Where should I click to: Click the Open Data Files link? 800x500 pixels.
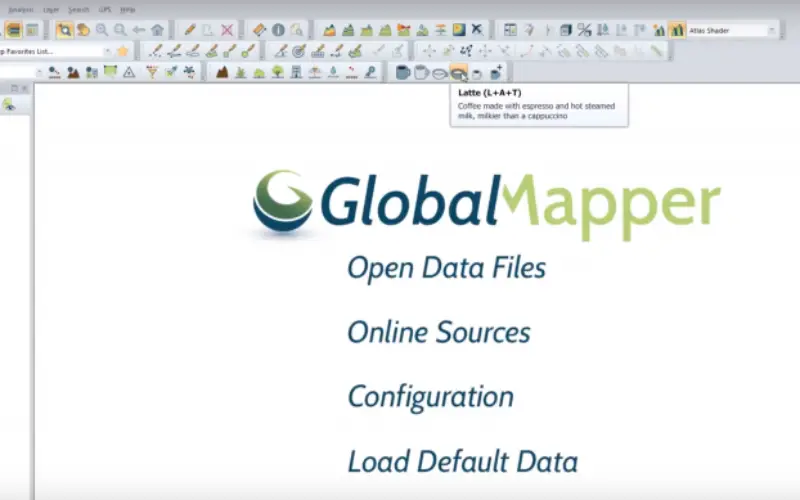pyautogui.click(x=446, y=268)
